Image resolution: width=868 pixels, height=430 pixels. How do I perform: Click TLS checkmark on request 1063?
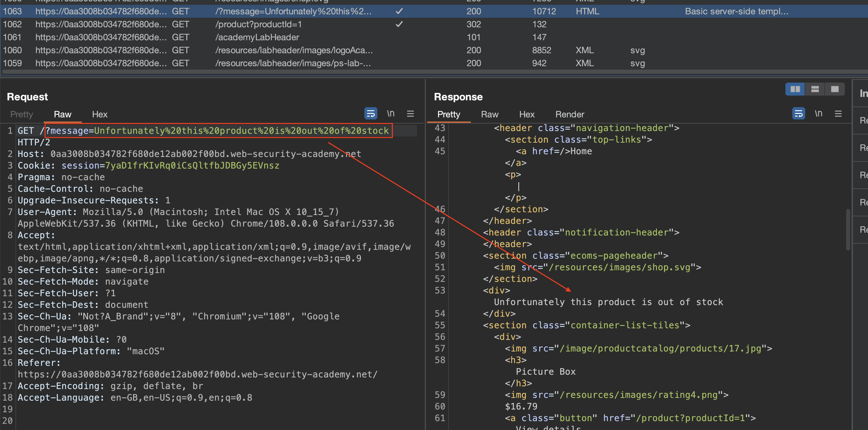pos(399,11)
